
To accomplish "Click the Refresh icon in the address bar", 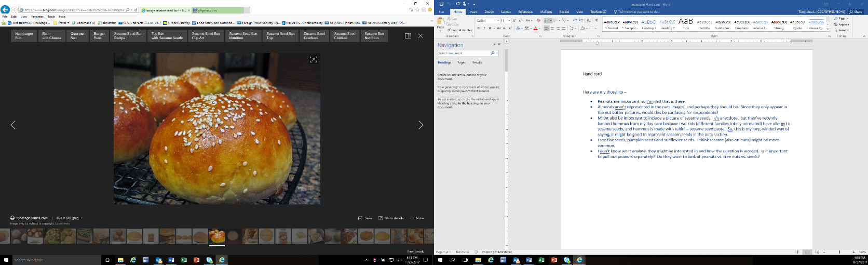I will click(x=135, y=10).
